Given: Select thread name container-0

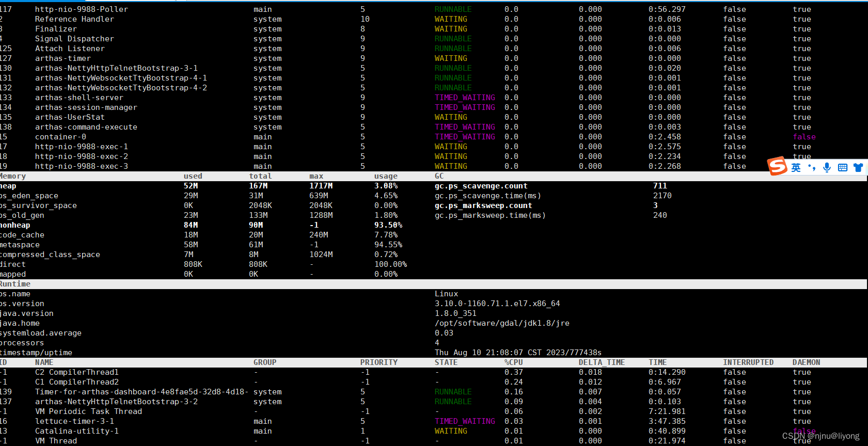Looking at the screenshot, I should pyautogui.click(x=60, y=137).
